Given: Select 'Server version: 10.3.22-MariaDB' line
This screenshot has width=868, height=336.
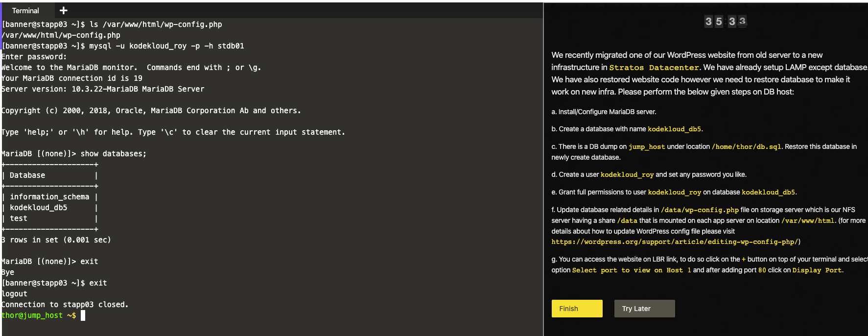Looking at the screenshot, I should click(103, 89).
